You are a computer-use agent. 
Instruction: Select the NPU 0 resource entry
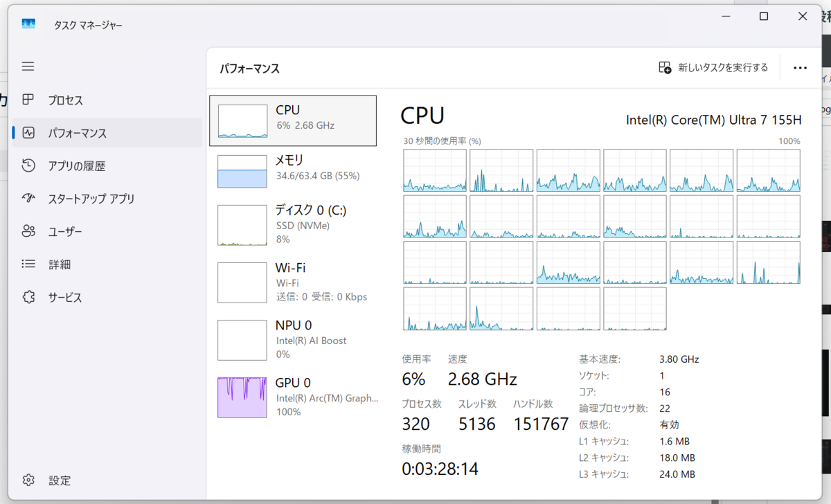(293, 339)
